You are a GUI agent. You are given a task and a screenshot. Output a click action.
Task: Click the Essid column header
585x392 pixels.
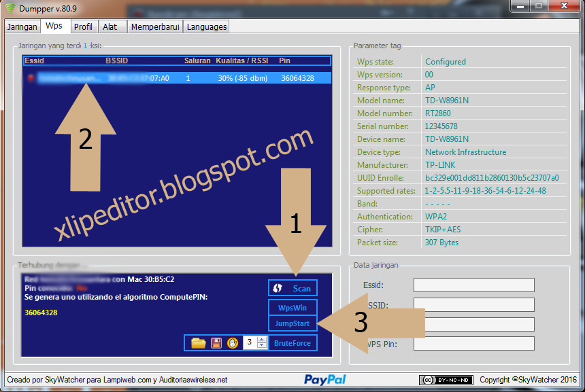click(34, 60)
